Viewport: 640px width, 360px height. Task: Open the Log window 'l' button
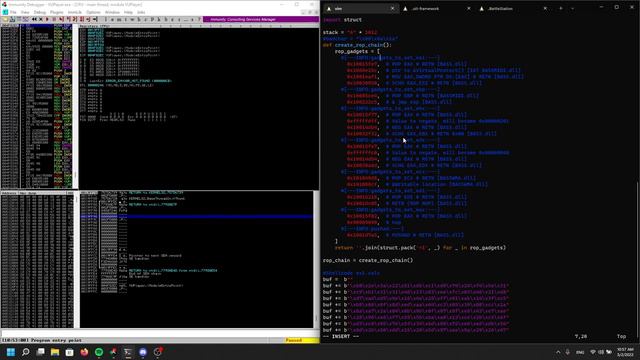(106, 19)
